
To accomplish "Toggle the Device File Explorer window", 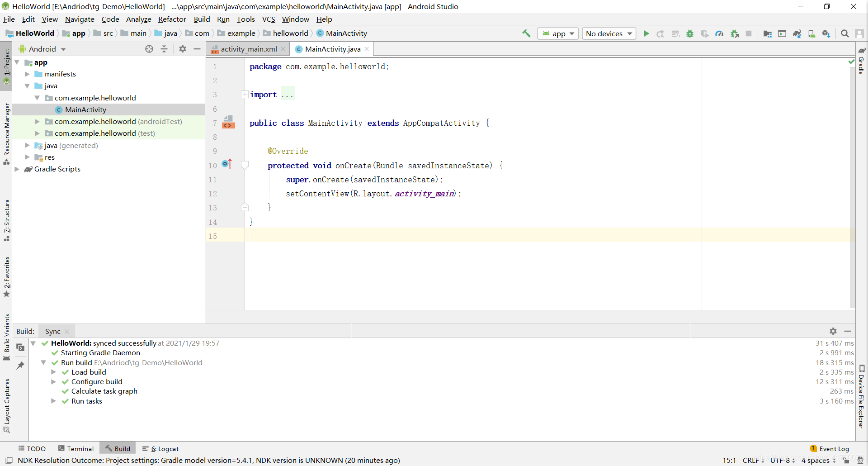I will click(862, 396).
